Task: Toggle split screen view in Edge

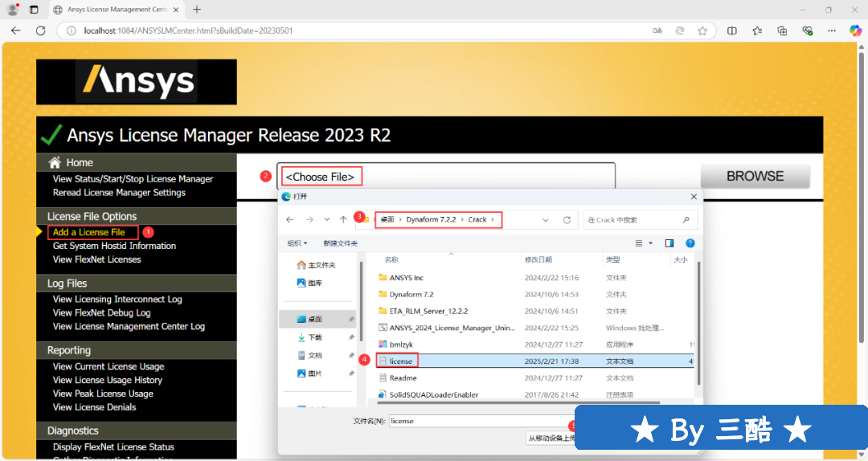Action: (x=732, y=31)
